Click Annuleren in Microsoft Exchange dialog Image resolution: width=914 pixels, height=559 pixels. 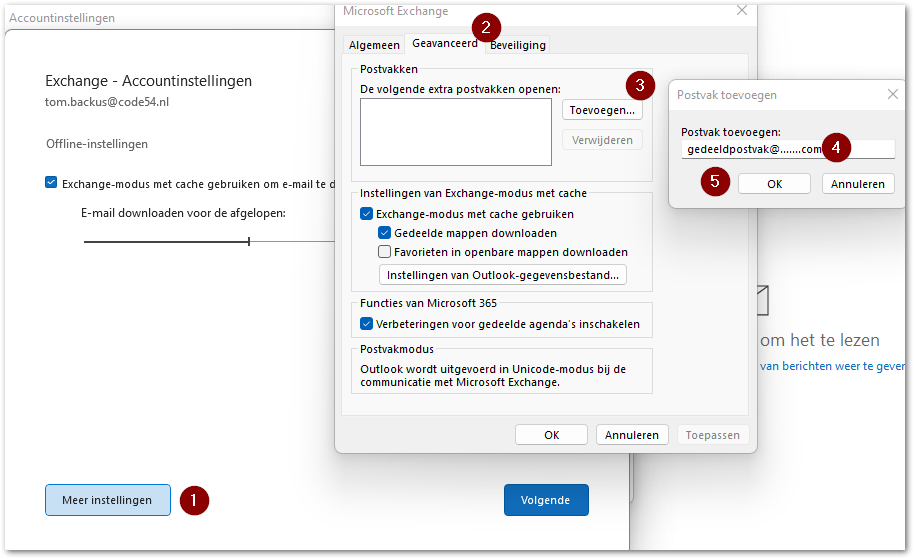632,435
